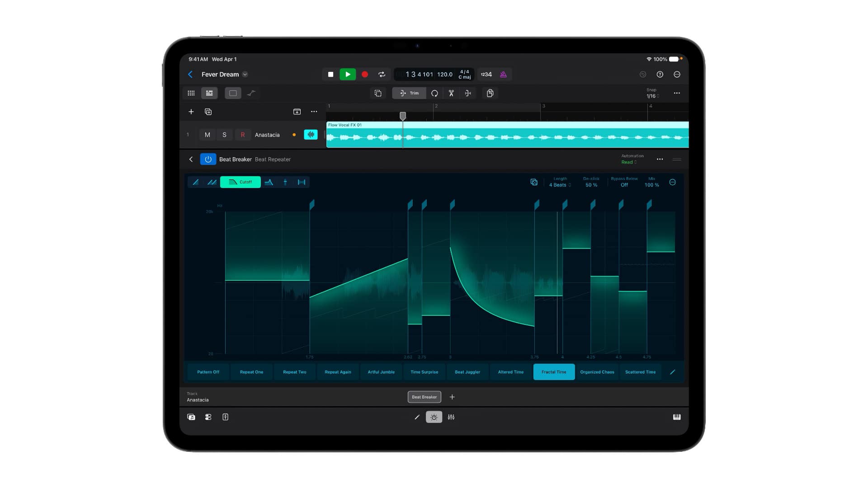Click bar 3 on the ruler
This screenshot has width=868, height=488.
[543, 106]
